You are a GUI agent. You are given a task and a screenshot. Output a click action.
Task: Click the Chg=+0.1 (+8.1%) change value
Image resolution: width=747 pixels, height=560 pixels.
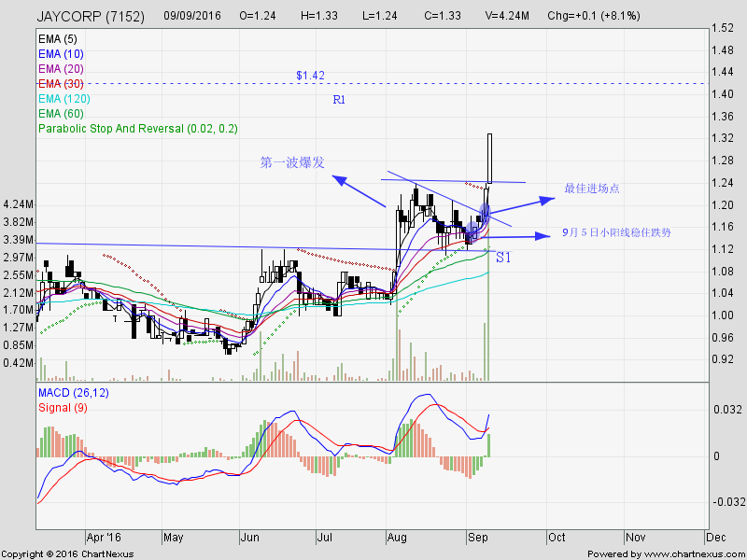[x=593, y=16]
